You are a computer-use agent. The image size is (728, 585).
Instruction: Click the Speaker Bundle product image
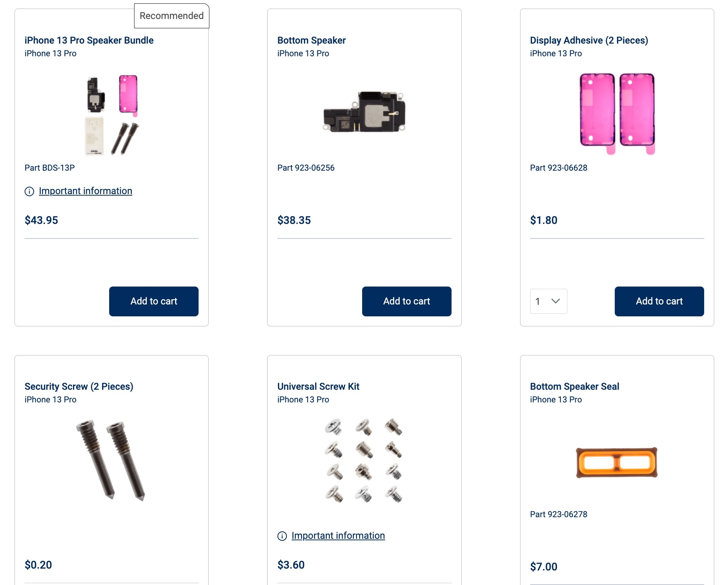click(x=111, y=115)
